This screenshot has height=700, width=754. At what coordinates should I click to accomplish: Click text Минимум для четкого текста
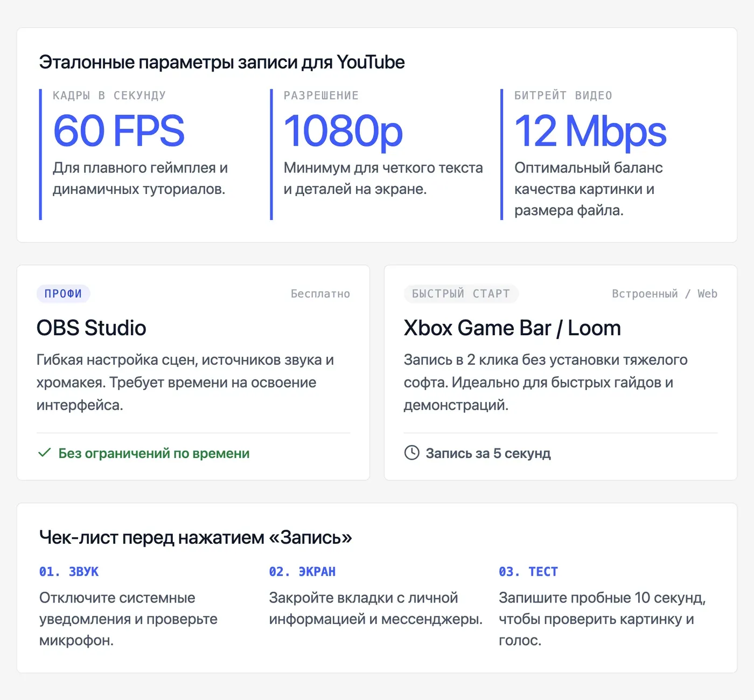383,178
